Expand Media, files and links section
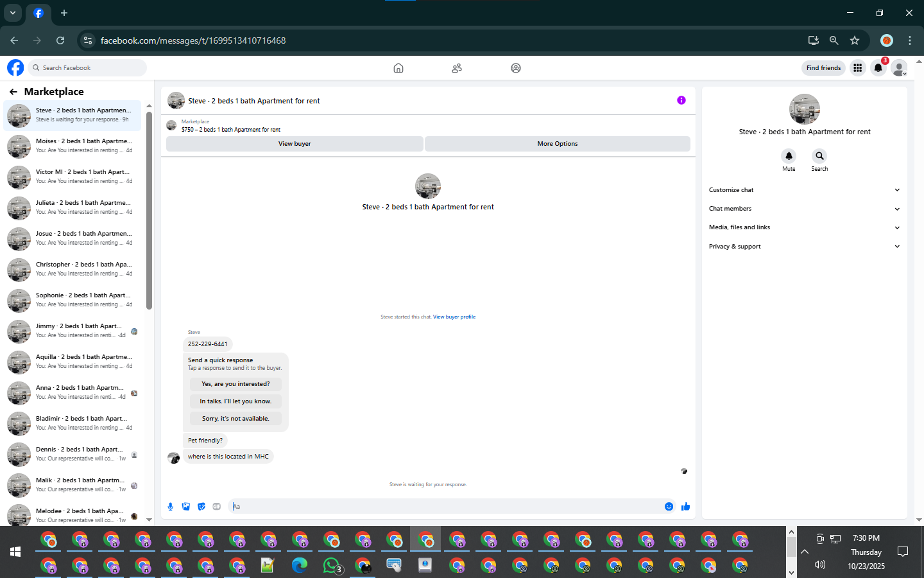924x578 pixels. [805, 227]
